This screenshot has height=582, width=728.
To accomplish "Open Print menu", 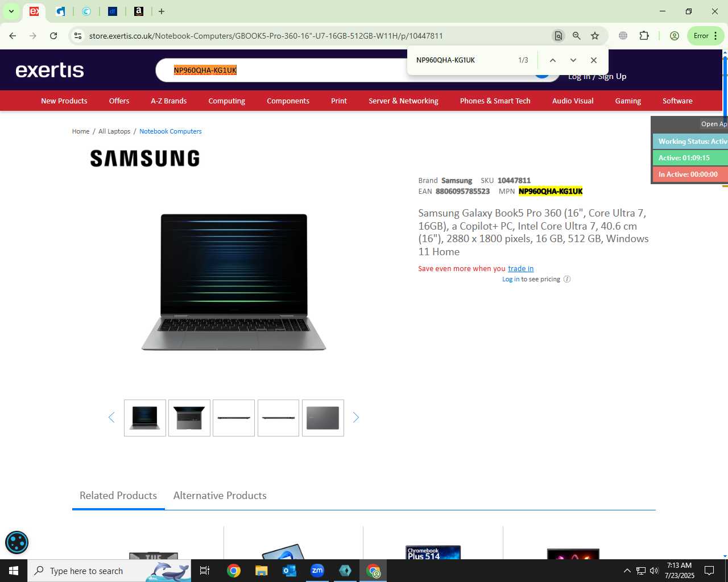I will click(x=339, y=101).
